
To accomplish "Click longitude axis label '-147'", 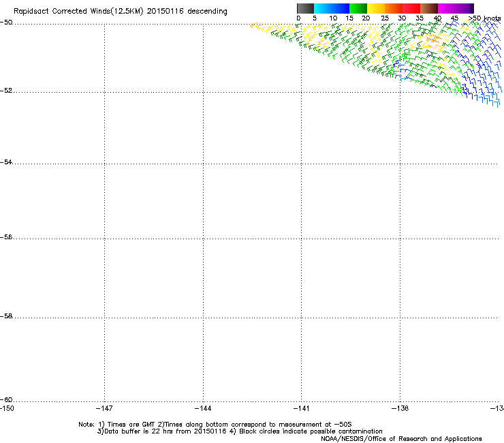I will (104, 408).
